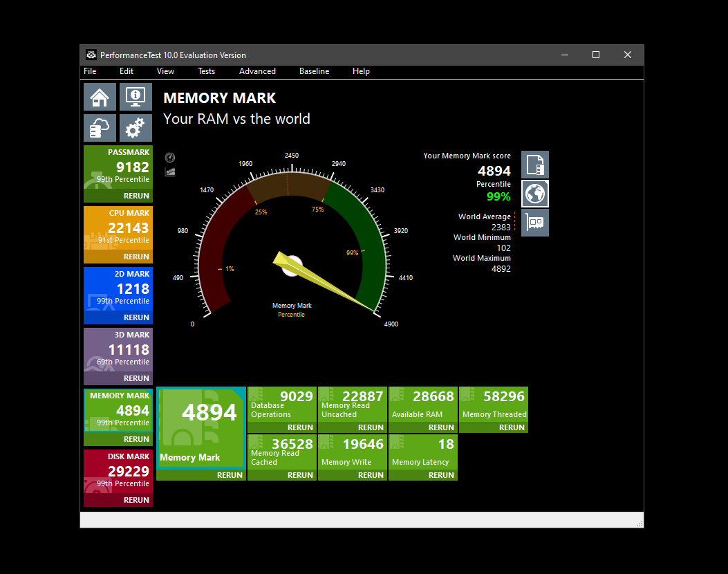Open the File menu
This screenshot has width=728, height=574.
tap(90, 71)
